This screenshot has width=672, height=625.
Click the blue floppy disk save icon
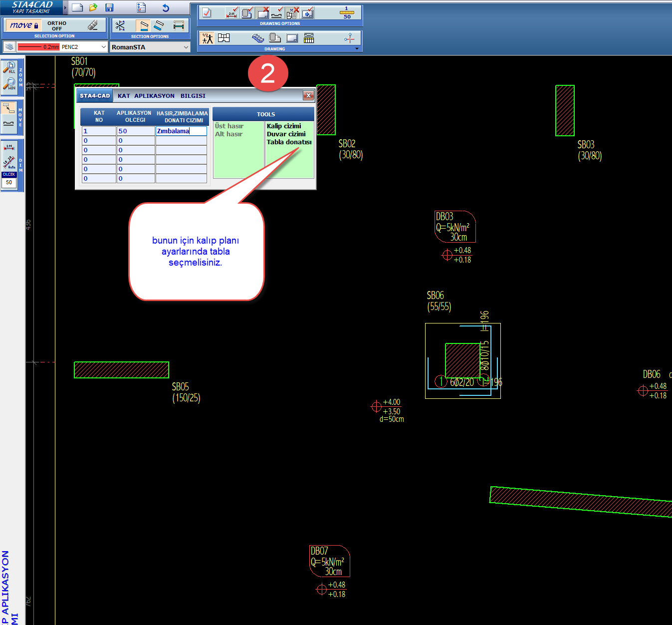click(x=109, y=7)
